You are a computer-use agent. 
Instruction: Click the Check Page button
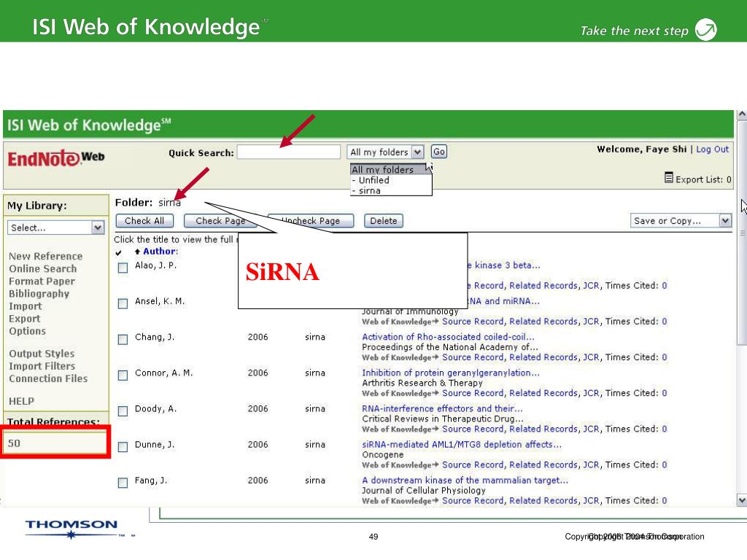(220, 220)
